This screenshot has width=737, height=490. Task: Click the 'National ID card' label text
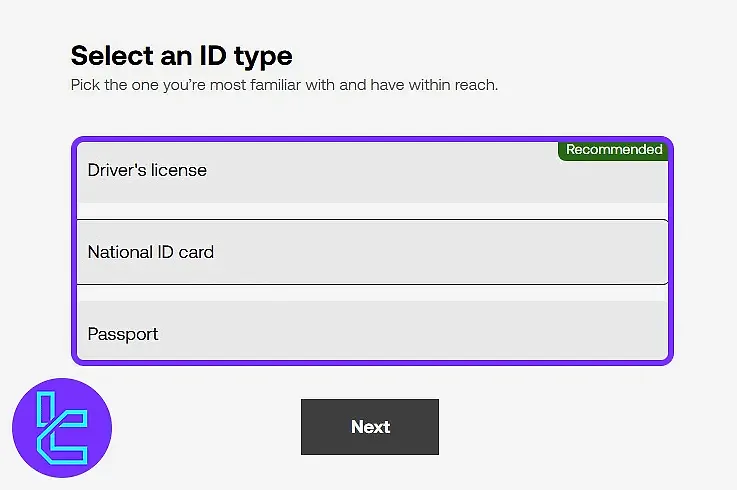pos(151,252)
